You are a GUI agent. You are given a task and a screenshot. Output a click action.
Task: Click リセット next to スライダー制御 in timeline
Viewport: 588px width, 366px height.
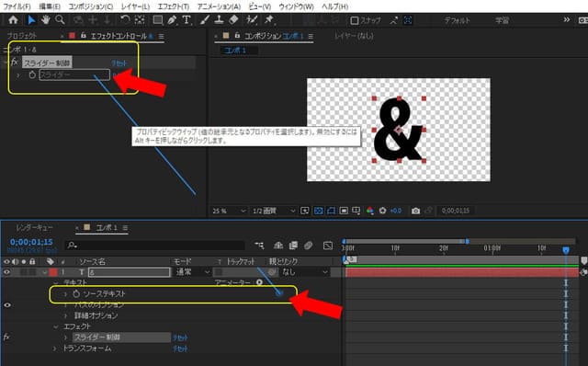180,337
